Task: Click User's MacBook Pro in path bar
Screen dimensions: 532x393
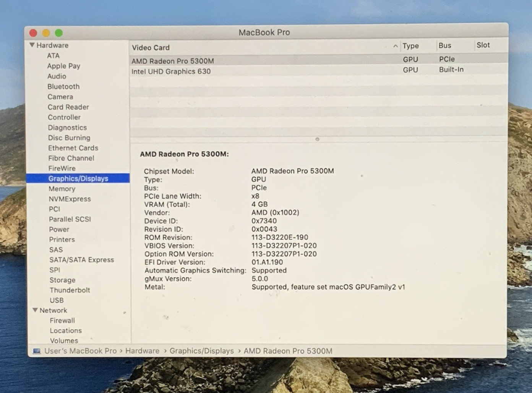Action: point(81,351)
